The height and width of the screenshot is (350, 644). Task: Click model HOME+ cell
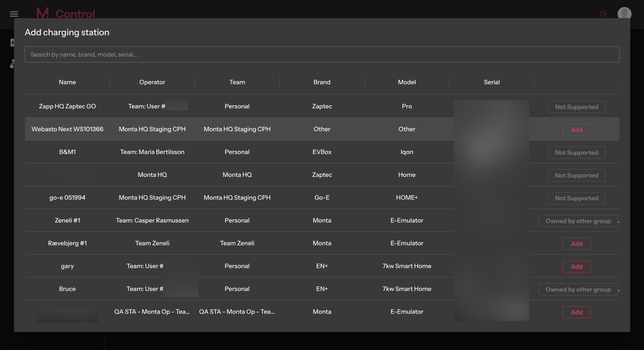point(407,198)
